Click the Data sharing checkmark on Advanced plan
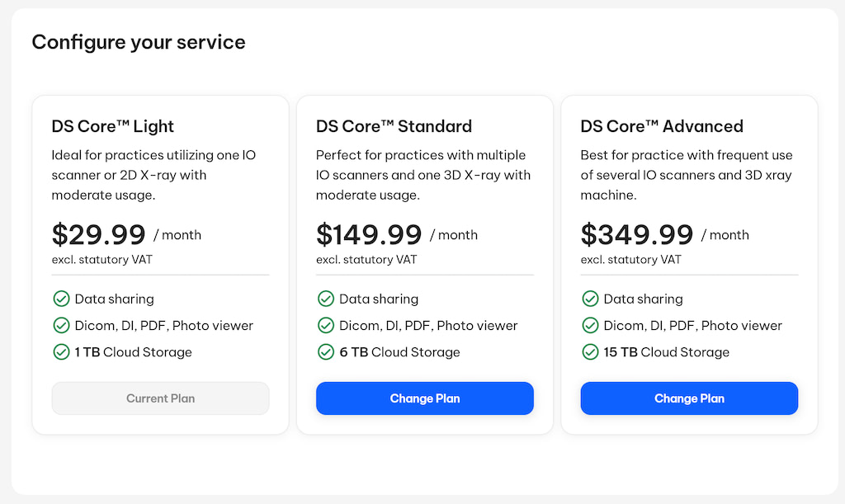 coord(590,299)
